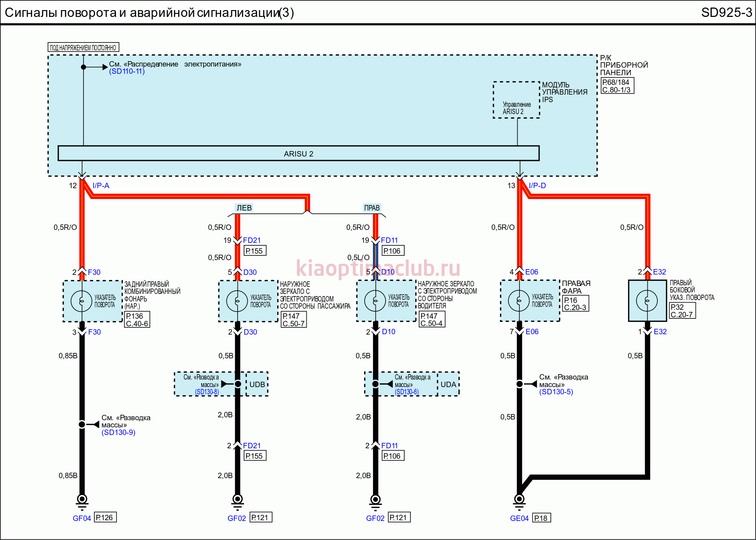This screenshot has height=540, width=756.
Task: Click the I/P-A connector link
Action: point(101,186)
